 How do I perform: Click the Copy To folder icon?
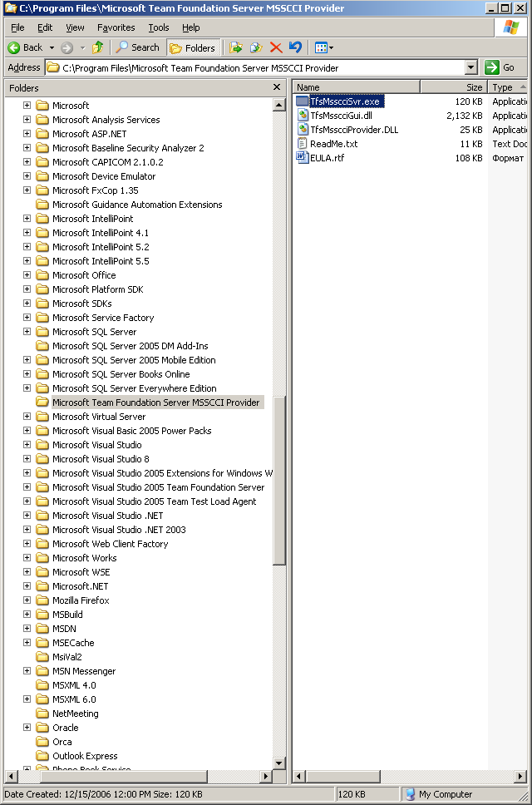point(256,47)
